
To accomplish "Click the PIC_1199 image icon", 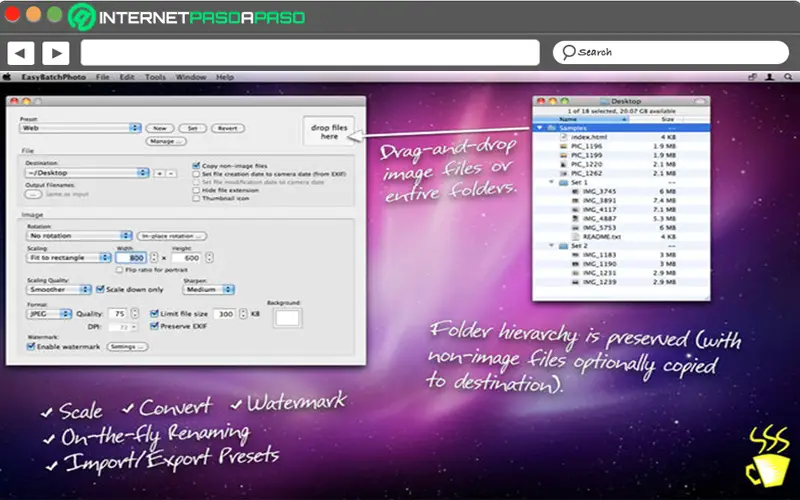I will [x=564, y=155].
